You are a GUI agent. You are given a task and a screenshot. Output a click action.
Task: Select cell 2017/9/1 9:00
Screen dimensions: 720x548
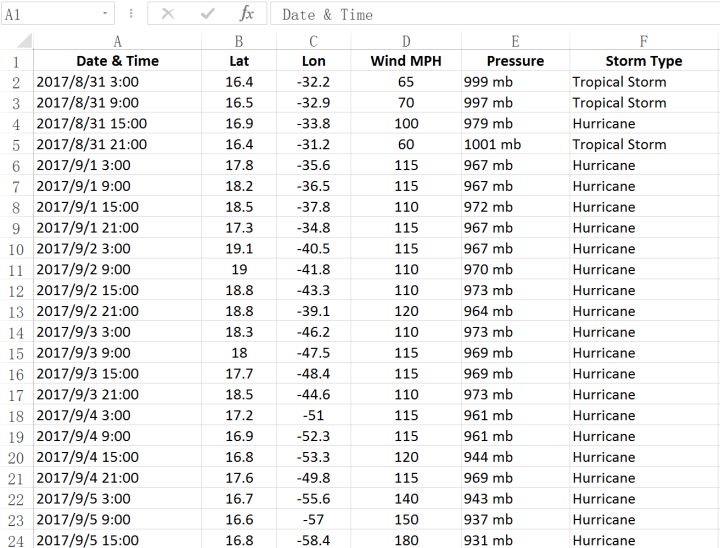(118, 186)
